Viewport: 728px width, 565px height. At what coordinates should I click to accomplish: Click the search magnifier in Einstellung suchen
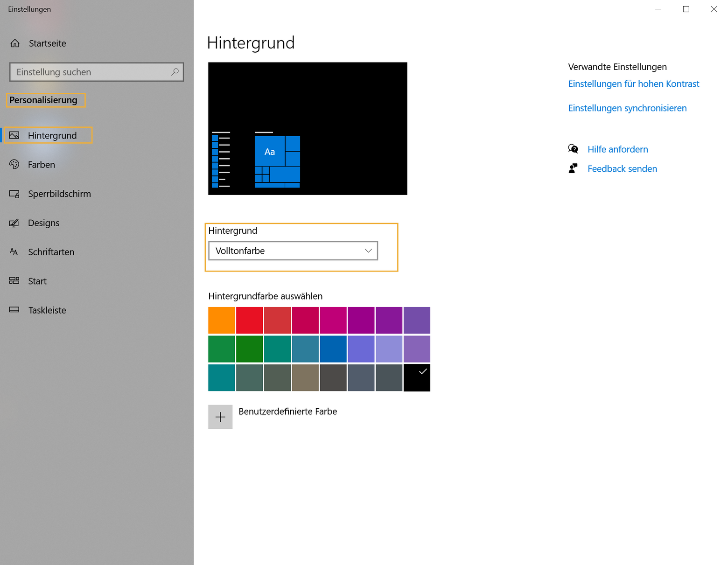[x=175, y=72]
